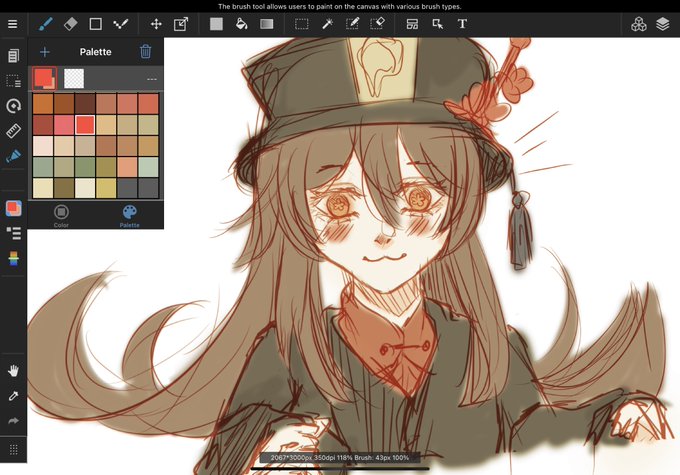Click the 'Palette' panel title
Screen dimensions: 680x475
(x=95, y=52)
